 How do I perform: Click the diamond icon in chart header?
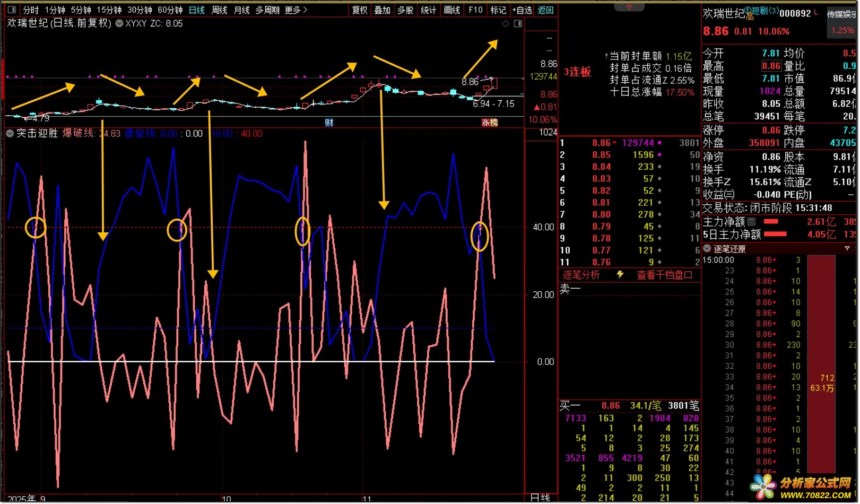coord(506,23)
